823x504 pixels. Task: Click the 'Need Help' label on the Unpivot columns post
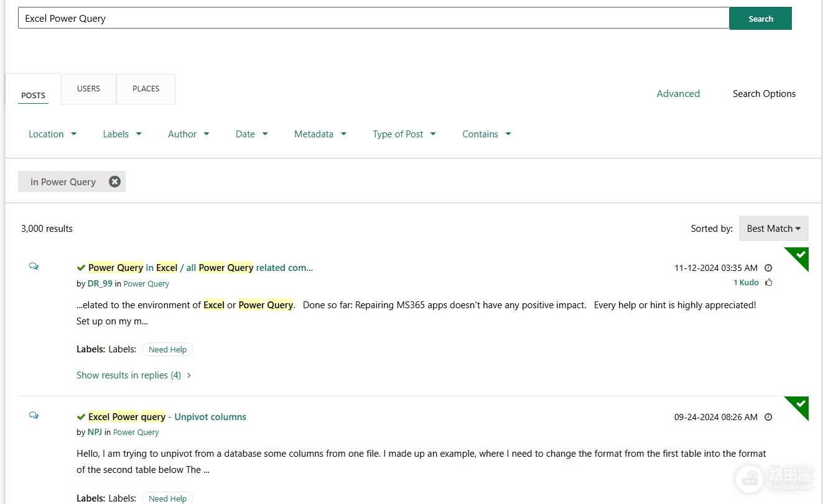[168, 498]
